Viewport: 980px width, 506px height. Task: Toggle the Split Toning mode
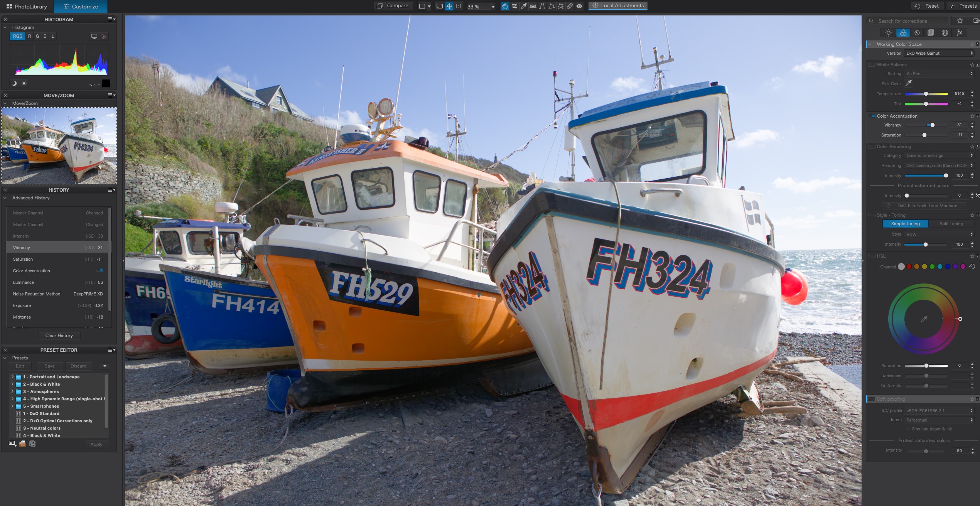951,224
